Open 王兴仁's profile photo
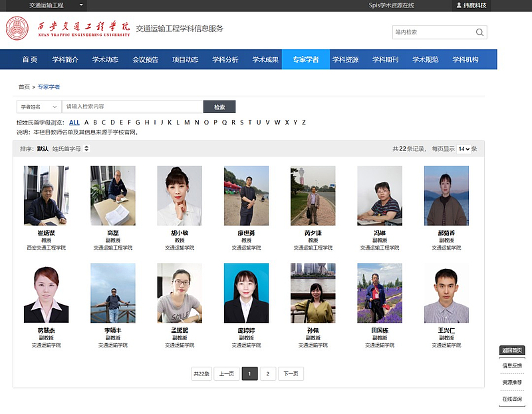This screenshot has height=414, width=532. click(x=446, y=293)
